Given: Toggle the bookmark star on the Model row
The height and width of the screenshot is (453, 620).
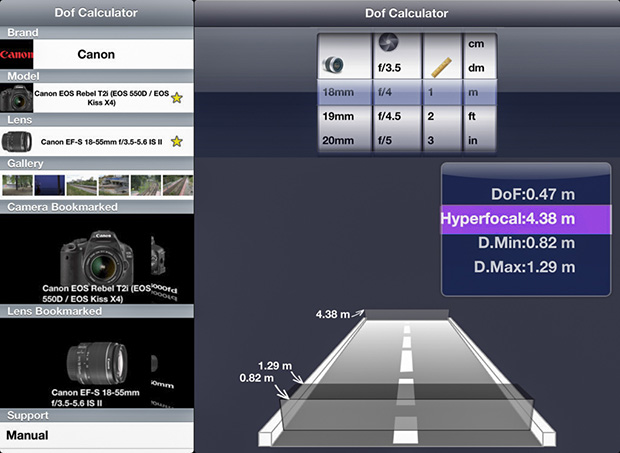Looking at the screenshot, I should (x=177, y=98).
